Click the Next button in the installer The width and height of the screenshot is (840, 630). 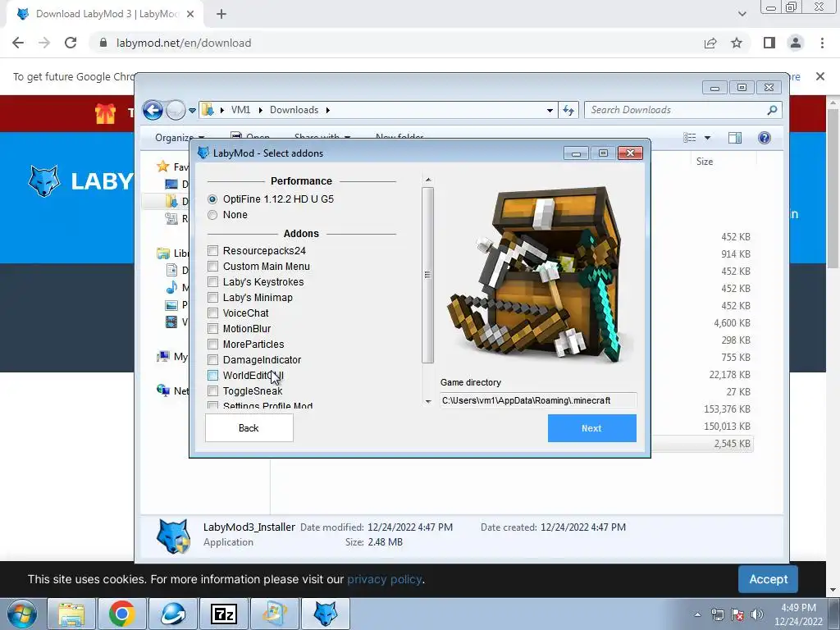point(592,428)
